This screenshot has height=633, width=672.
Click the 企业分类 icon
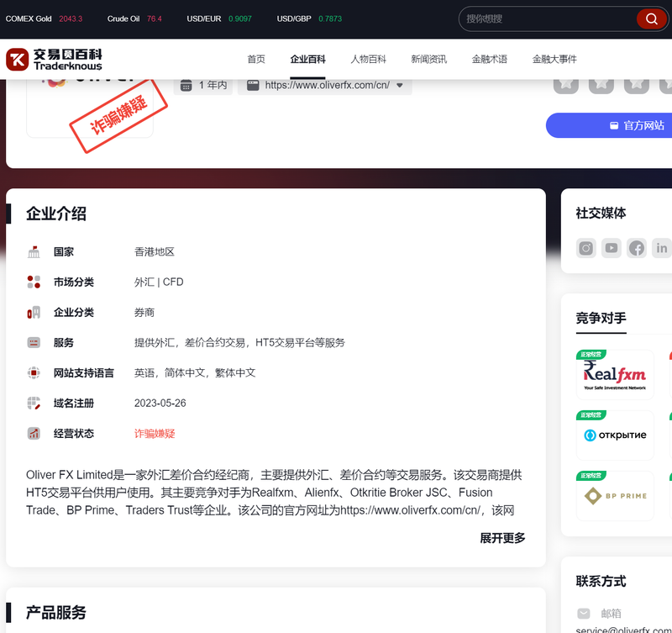pyautogui.click(x=34, y=313)
